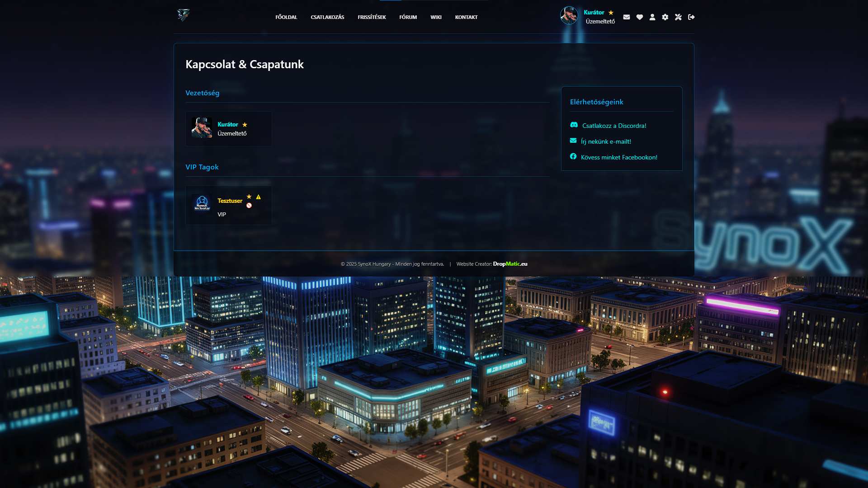868x488 pixels.
Task: Navigate to FRISSÍTÉSEK
Action: 372,17
